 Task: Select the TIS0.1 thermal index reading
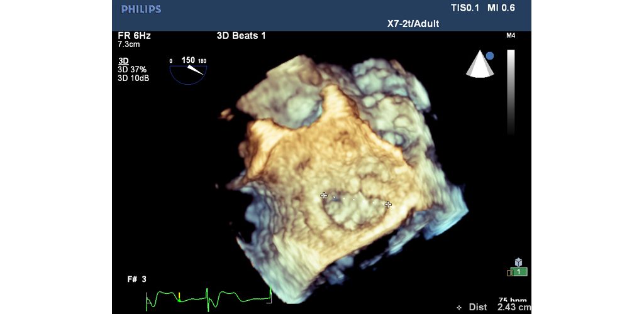[x=465, y=8]
